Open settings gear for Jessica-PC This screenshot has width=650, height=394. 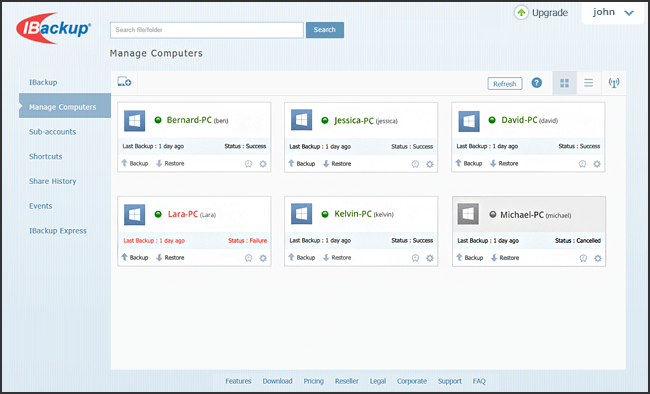(x=430, y=164)
